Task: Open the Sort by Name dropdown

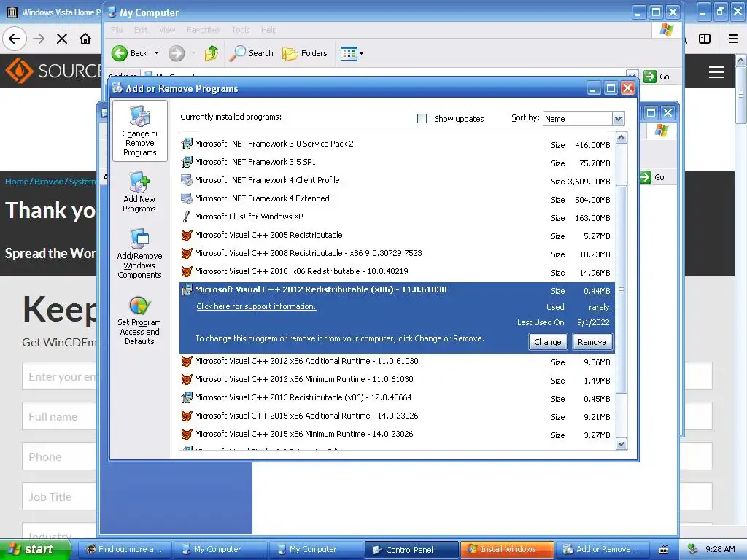Action: pos(618,119)
